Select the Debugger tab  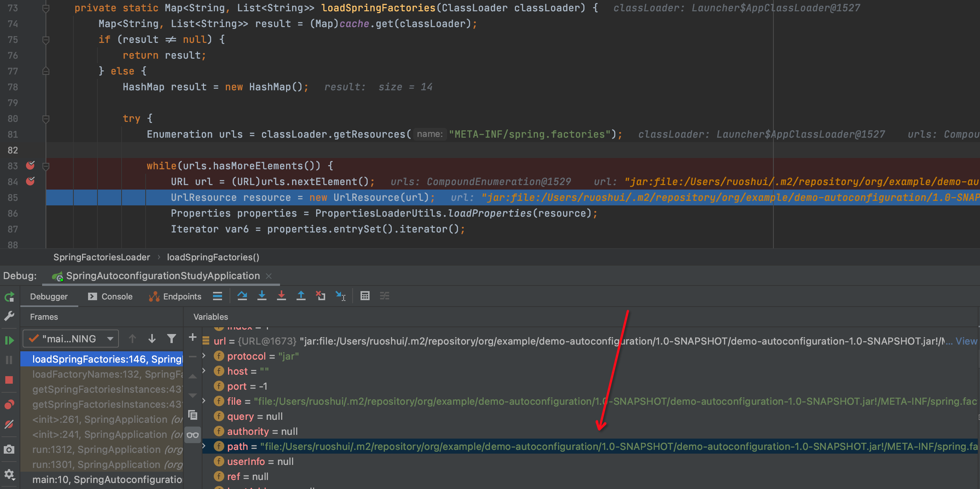pos(49,296)
